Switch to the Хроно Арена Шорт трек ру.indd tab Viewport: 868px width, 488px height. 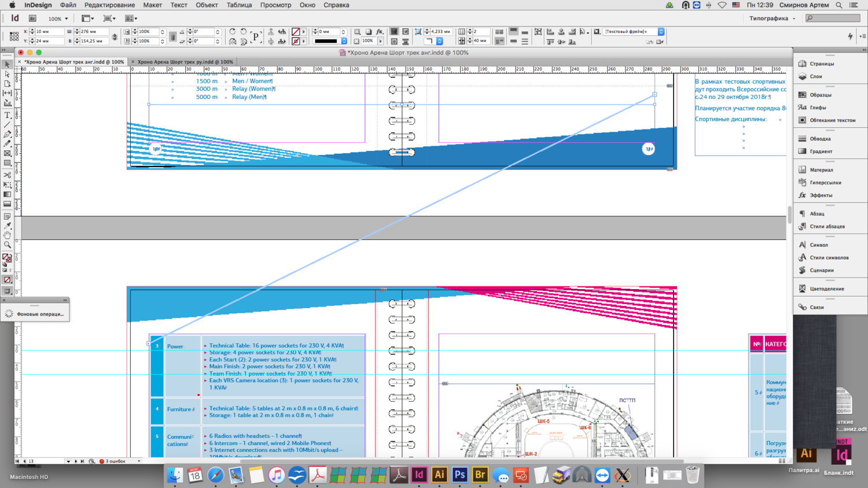(185, 62)
